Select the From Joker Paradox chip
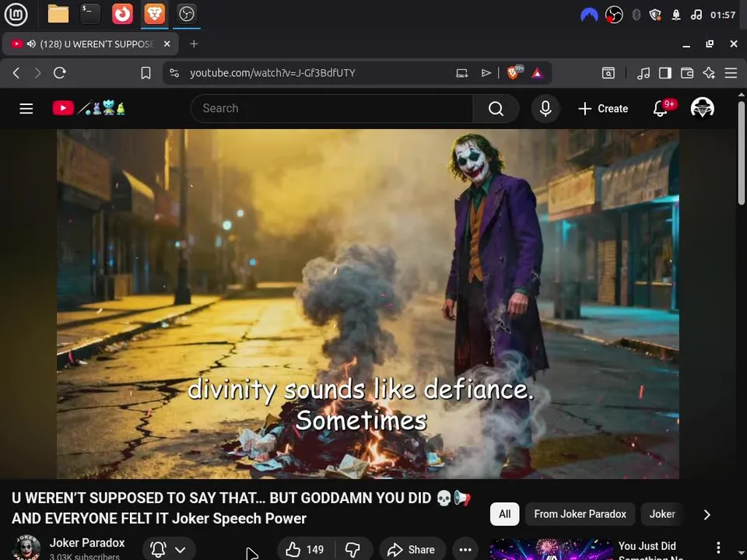The height and width of the screenshot is (560, 747). click(580, 514)
